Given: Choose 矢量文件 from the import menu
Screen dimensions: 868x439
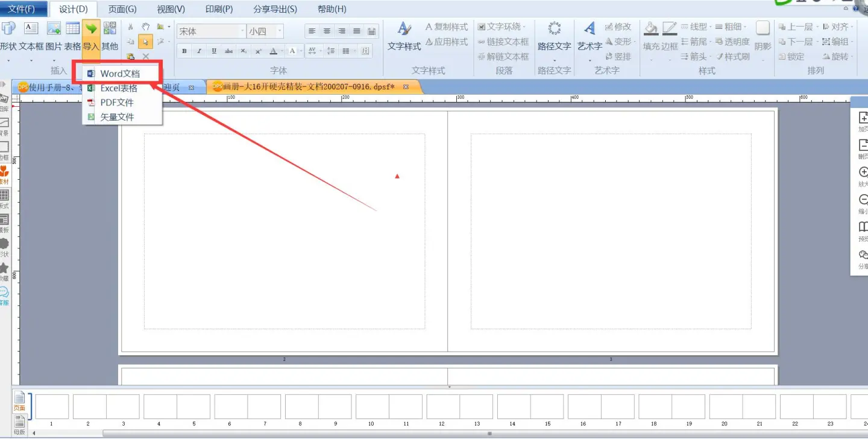Looking at the screenshot, I should 122,117.
